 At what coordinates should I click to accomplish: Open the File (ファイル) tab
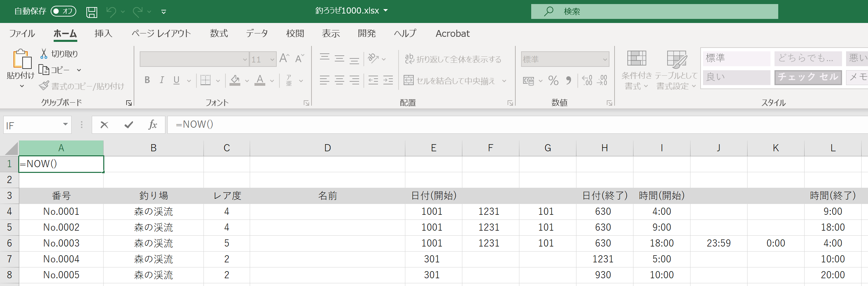[22, 33]
